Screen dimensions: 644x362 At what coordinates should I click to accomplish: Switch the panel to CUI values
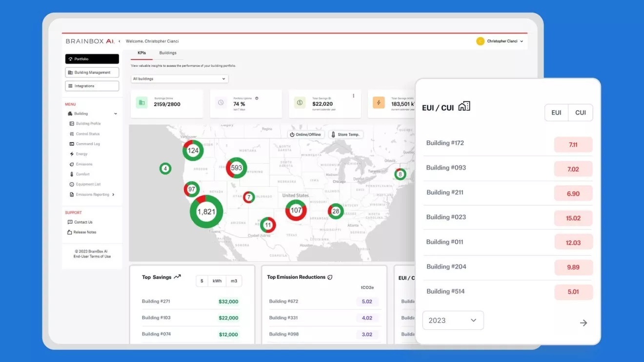tap(580, 113)
